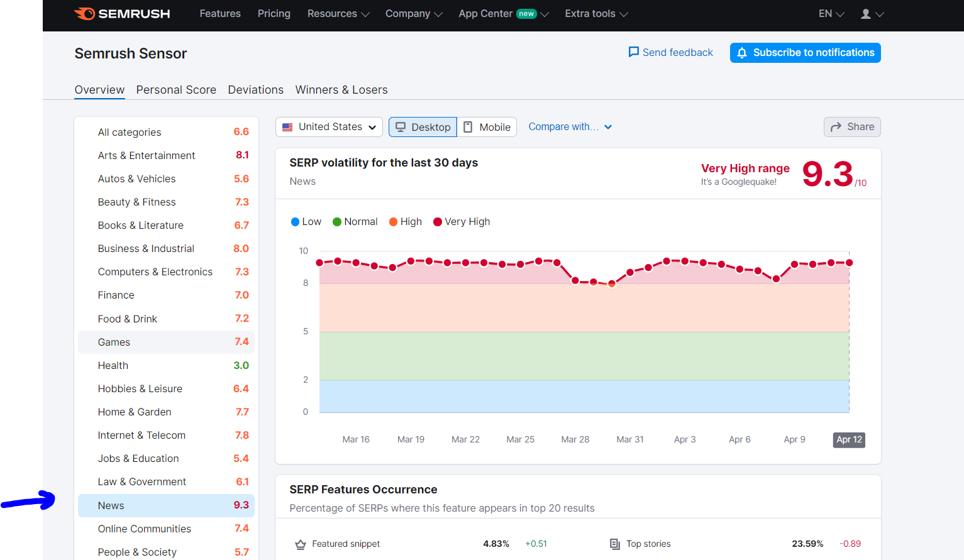Click the bell icon in Subscribe button
Screen dimensions: 964x560
point(742,53)
